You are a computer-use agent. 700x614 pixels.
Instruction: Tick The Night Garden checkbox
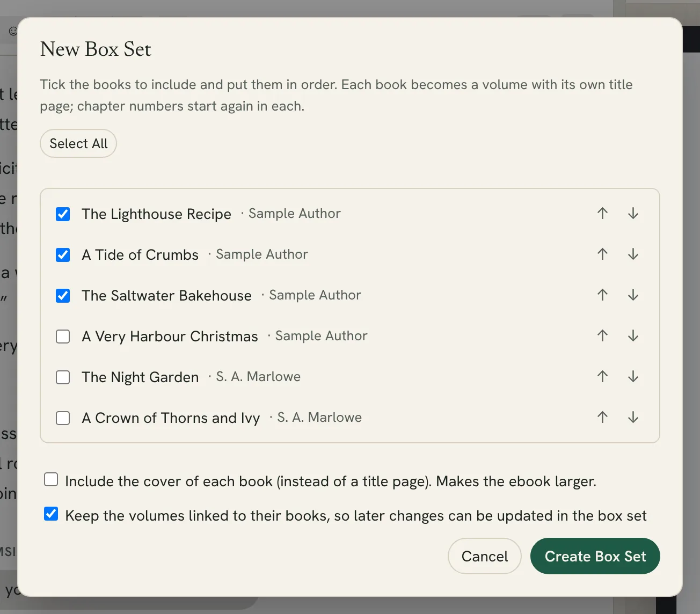pos(63,377)
